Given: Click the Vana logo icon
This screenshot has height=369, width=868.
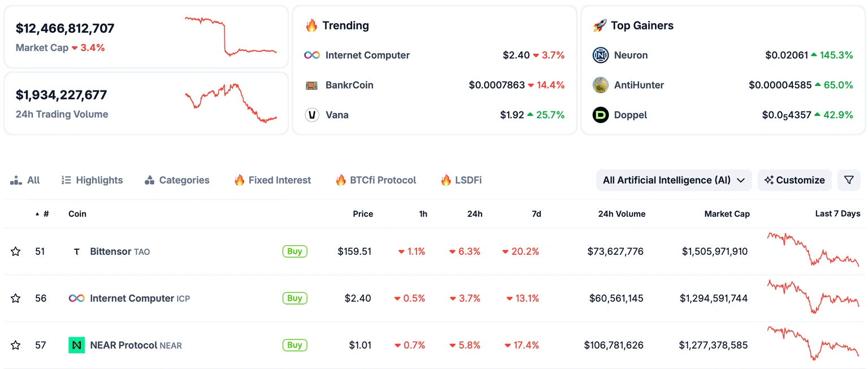Looking at the screenshot, I should click(312, 115).
